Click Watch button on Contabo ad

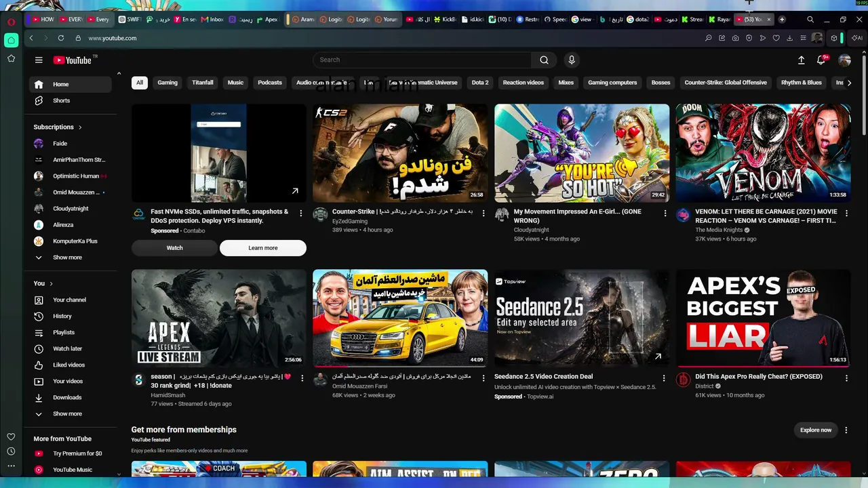point(175,248)
